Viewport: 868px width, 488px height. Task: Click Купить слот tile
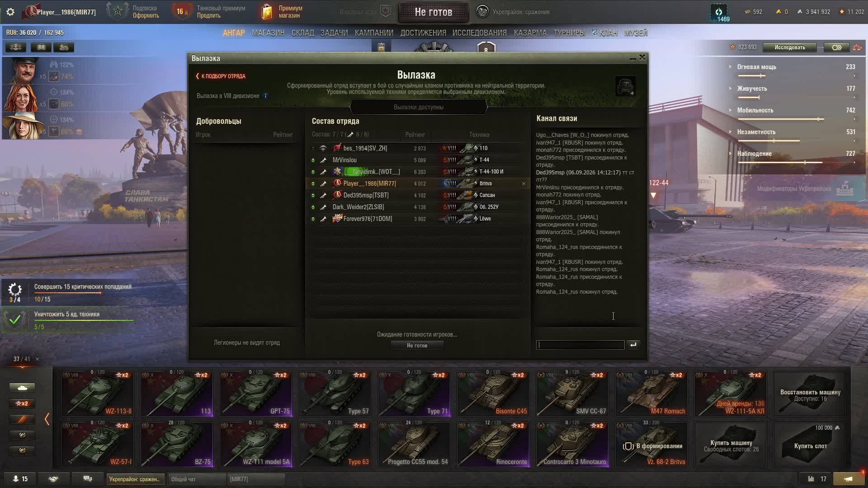click(x=810, y=444)
